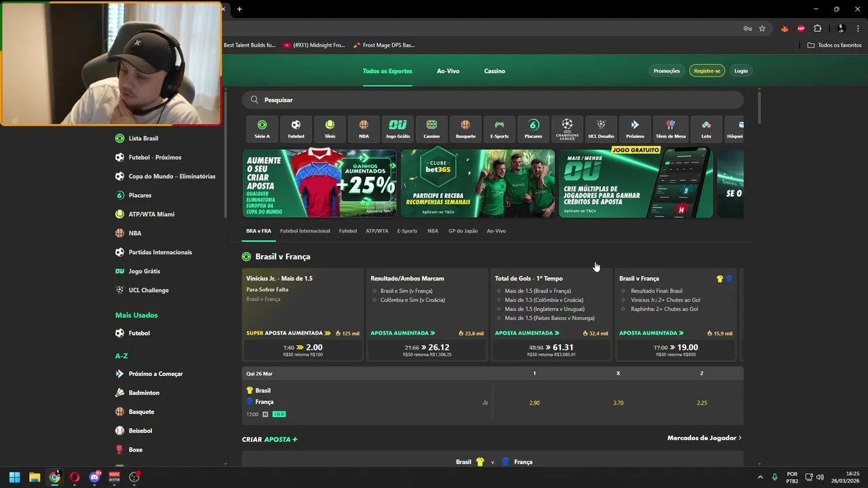Screen dimensions: 868x488
Task: Click the Registre-se button
Action: coord(707,71)
